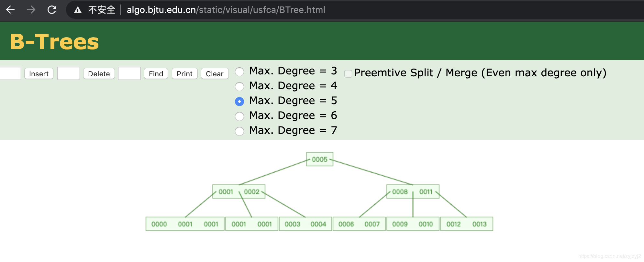
Task: Click leaf key 0006
Action: tap(346, 224)
